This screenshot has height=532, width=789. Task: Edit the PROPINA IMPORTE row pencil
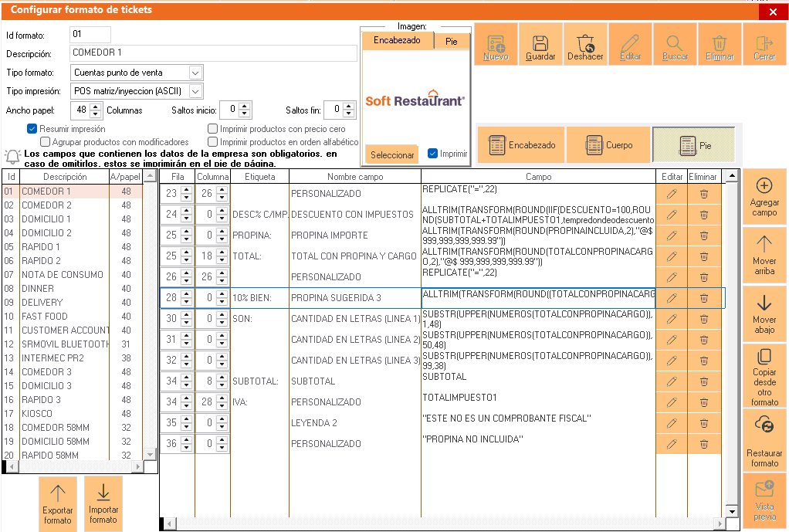[x=672, y=236]
